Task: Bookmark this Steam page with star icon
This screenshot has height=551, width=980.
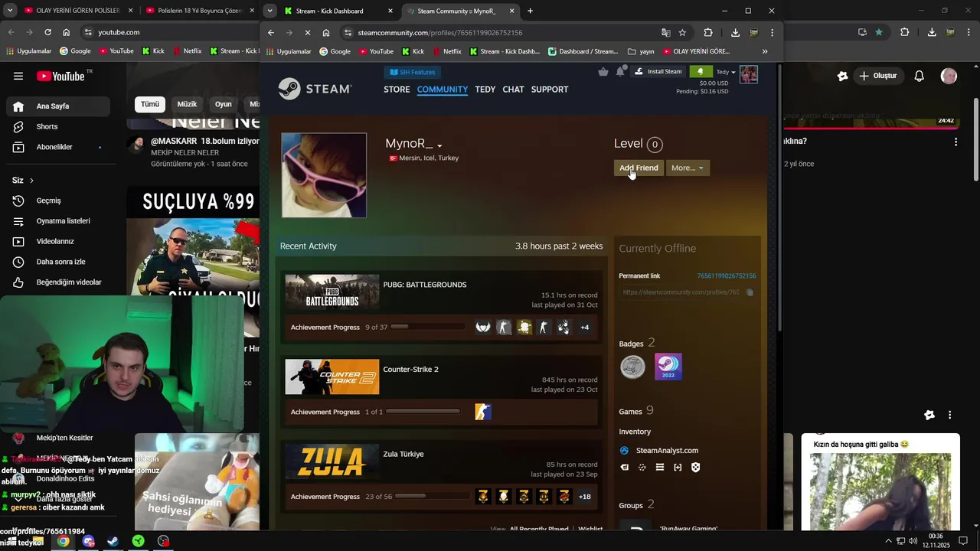Action: click(x=682, y=33)
